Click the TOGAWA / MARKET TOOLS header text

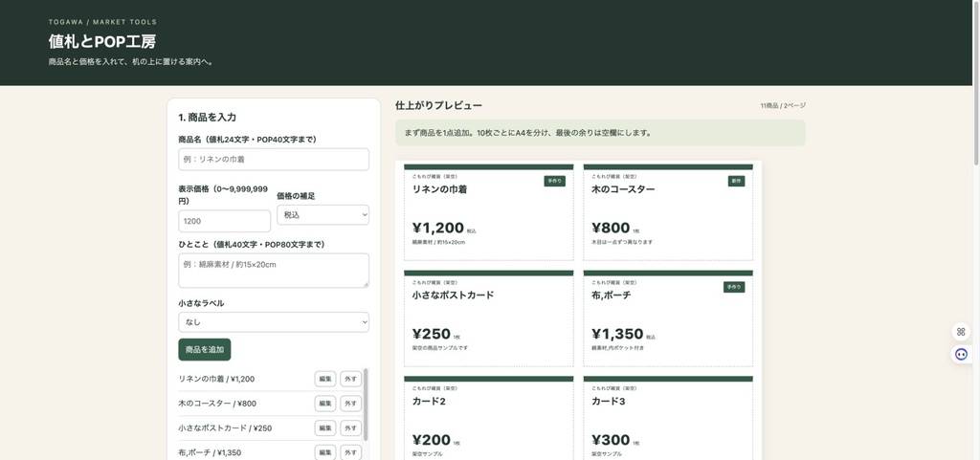102,22
